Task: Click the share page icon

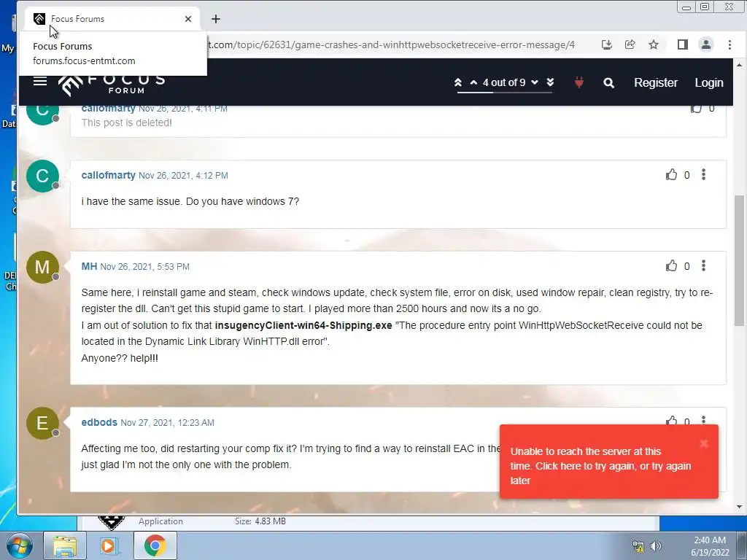Action: pyautogui.click(x=630, y=44)
